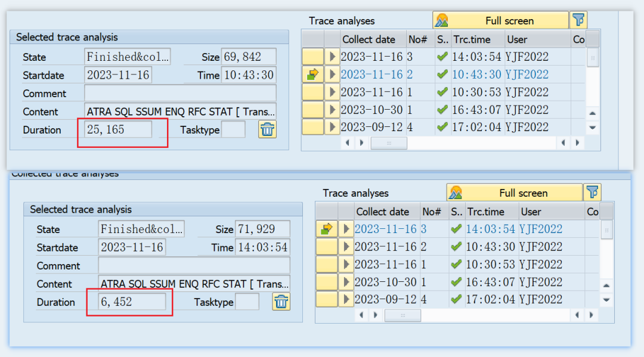Viewport: 644px width, 357px height.
Task: Click Duration field showing 25,165
Action: [118, 130]
